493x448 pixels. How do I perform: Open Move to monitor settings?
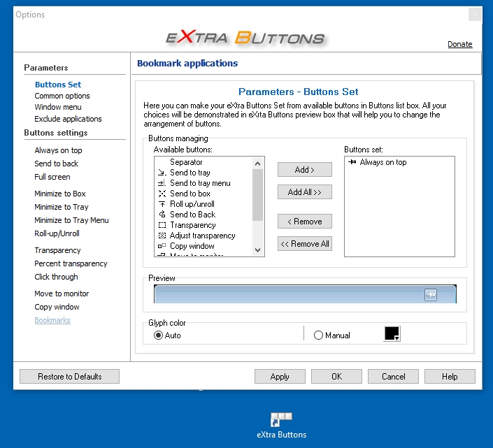pos(62,294)
